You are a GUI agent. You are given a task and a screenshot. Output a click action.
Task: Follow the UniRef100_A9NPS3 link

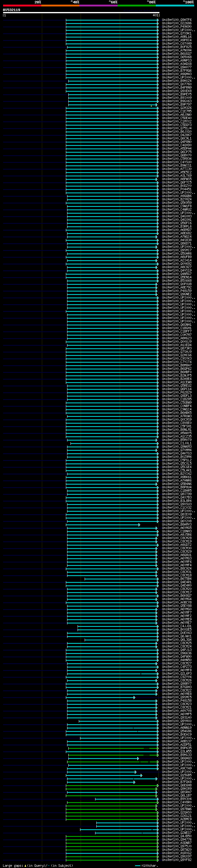click(176, 61)
